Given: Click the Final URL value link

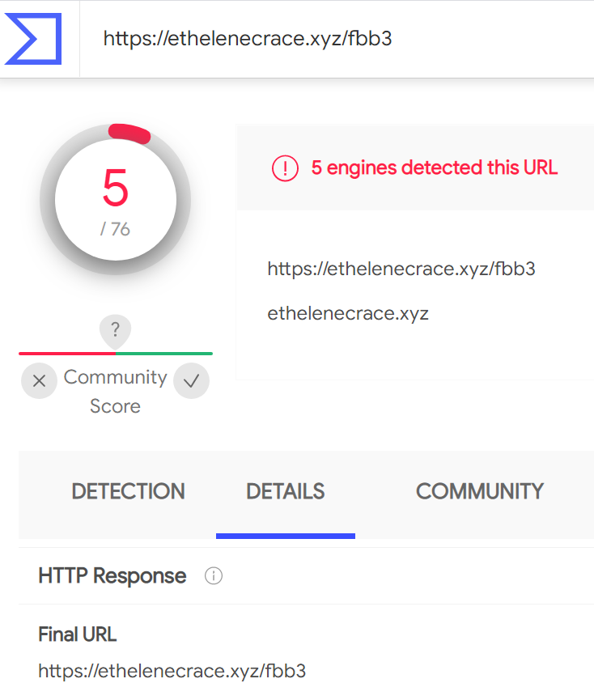Looking at the screenshot, I should pyautogui.click(x=172, y=671).
